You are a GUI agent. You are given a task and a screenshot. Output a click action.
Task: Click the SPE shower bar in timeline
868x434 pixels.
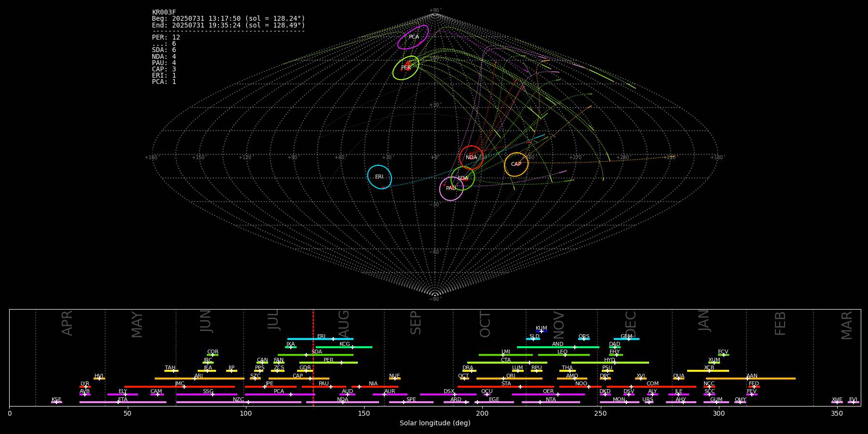coord(411,402)
